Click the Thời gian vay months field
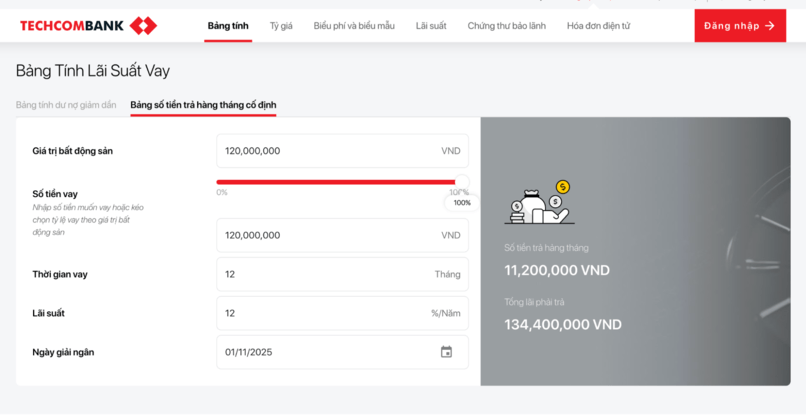 pyautogui.click(x=342, y=274)
